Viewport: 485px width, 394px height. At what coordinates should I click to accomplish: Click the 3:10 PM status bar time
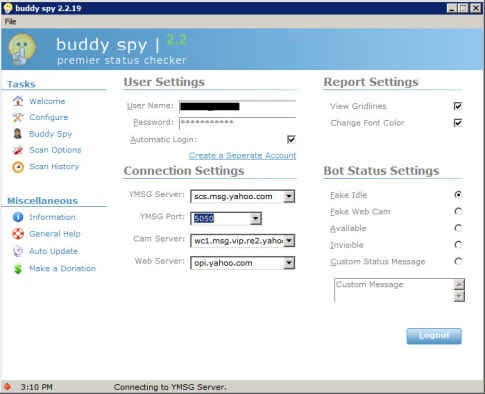pos(37,387)
